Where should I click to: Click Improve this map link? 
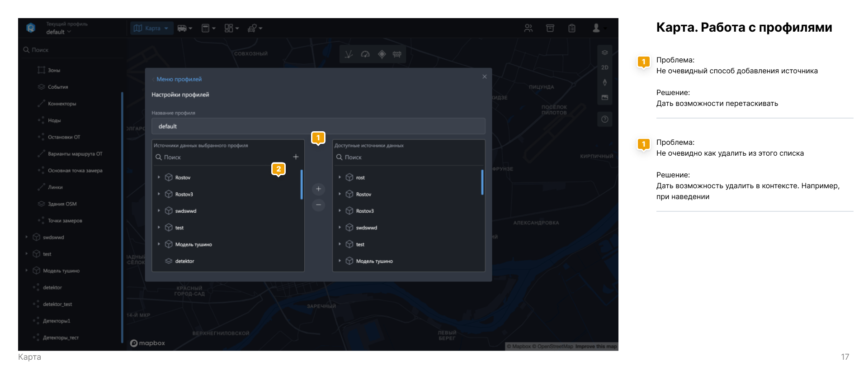click(596, 347)
